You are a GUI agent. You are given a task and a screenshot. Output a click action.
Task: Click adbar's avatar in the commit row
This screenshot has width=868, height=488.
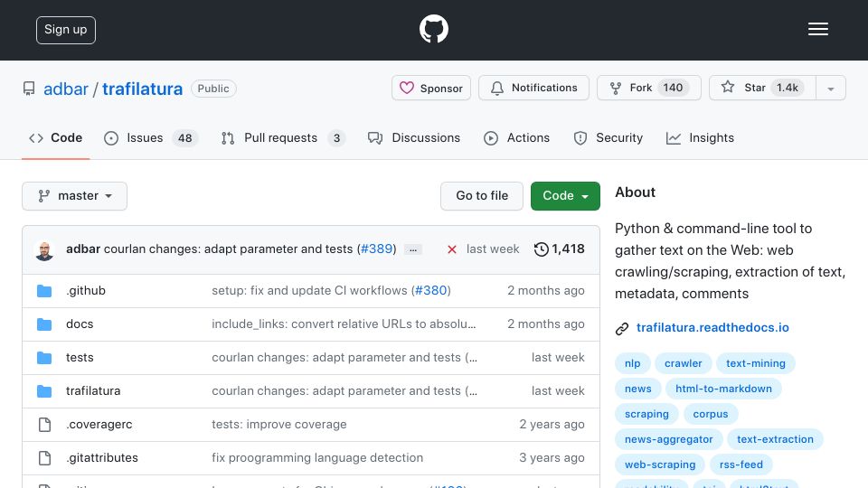(44, 250)
